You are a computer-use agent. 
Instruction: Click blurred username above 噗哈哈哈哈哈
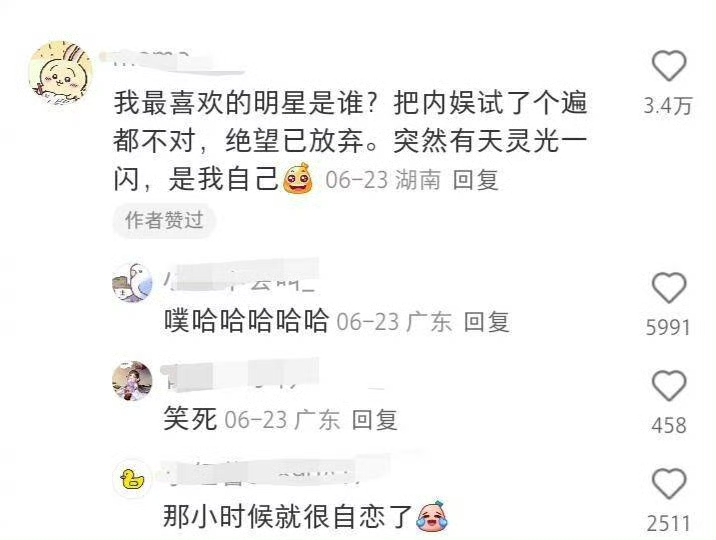point(240,276)
